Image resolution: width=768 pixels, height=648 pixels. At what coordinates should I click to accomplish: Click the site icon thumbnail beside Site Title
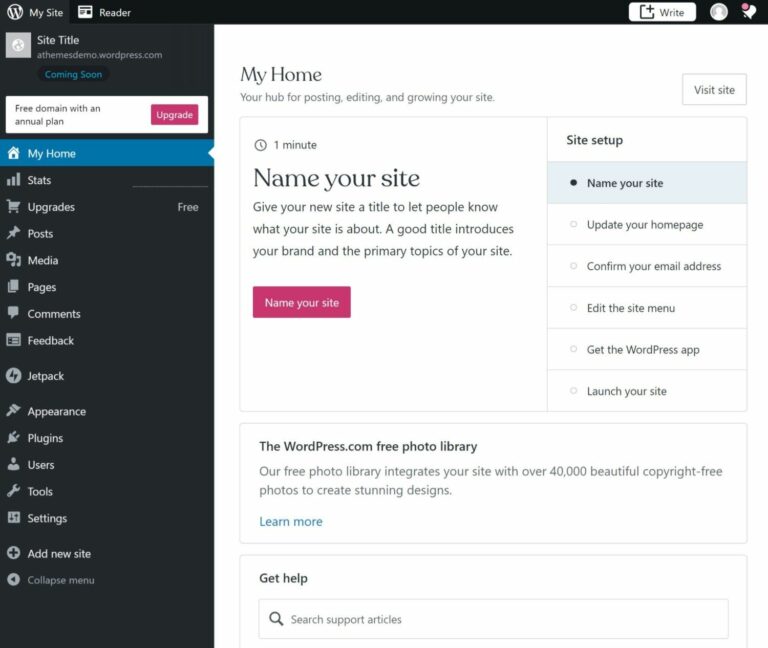(x=18, y=45)
